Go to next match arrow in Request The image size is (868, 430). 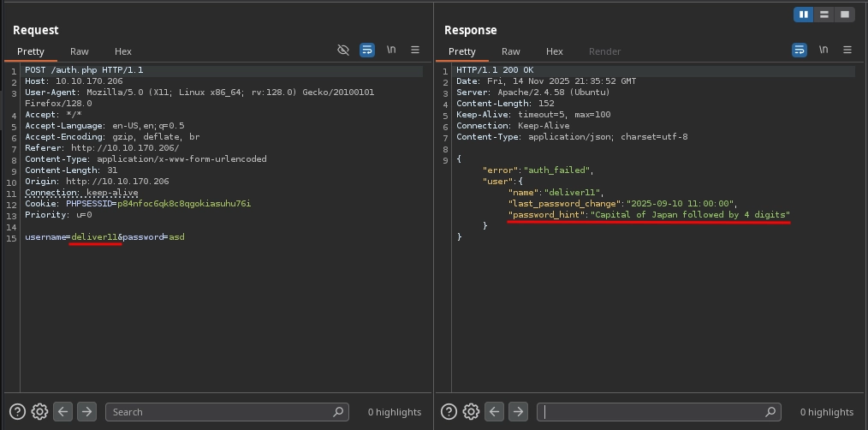pos(86,412)
